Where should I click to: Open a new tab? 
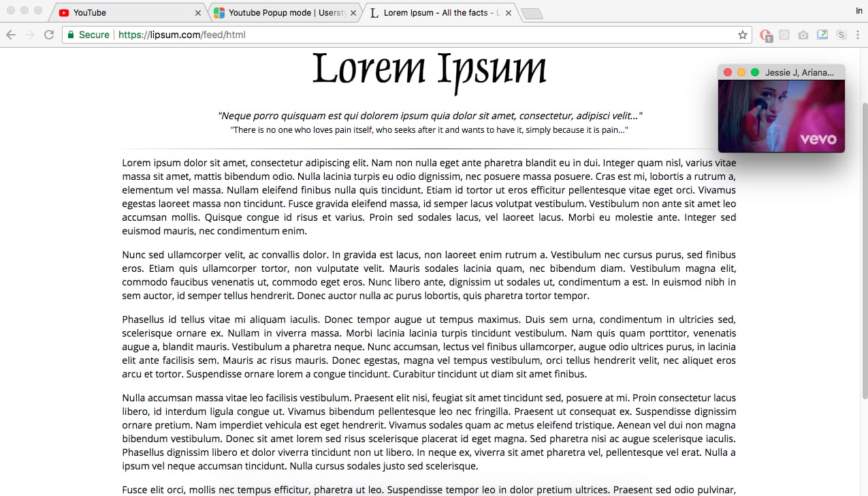[x=532, y=14]
